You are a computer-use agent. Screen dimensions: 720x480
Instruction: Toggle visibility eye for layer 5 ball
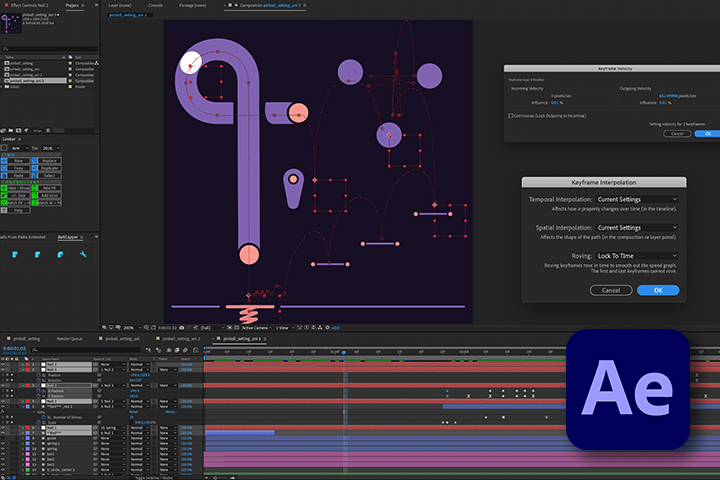(x=3, y=407)
